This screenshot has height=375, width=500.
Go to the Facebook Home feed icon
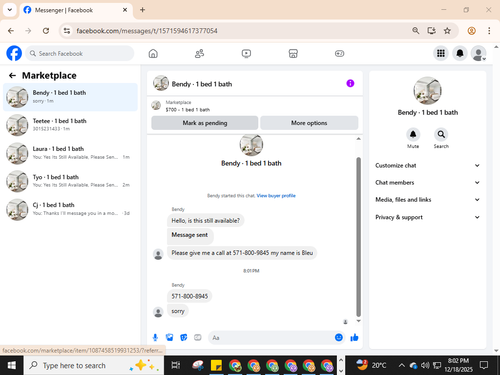(153, 53)
